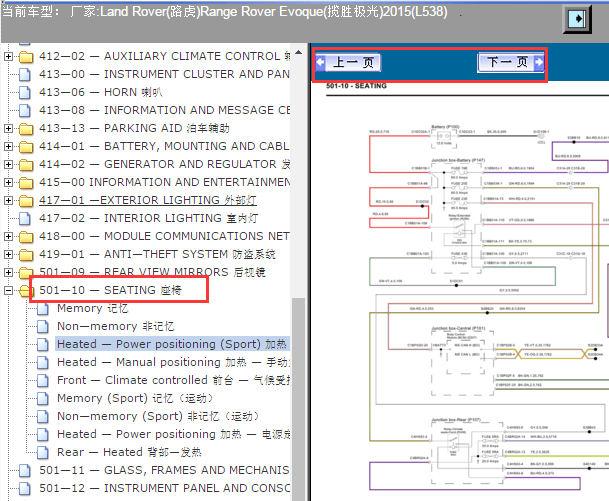The width and height of the screenshot is (609, 501).
Task: Click the Heated Manual positioning document icon
Action: click(x=43, y=363)
